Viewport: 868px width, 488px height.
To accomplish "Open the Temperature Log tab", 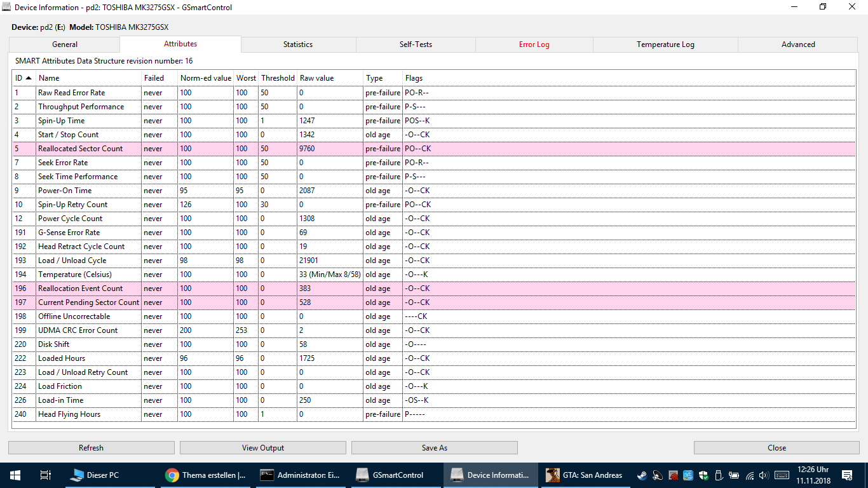I will pos(665,44).
